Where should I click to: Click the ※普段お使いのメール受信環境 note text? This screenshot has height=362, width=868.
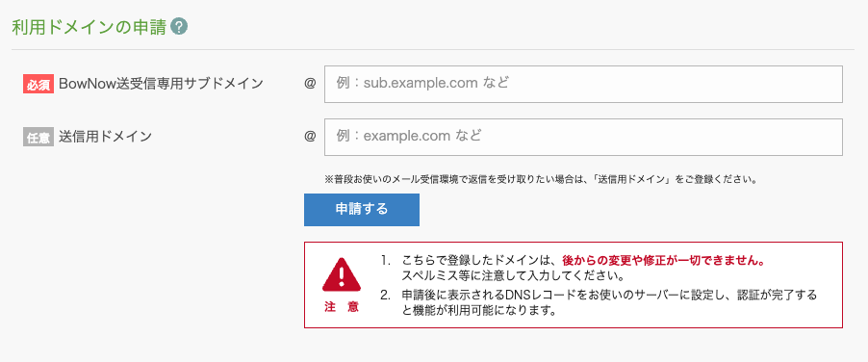click(x=541, y=179)
